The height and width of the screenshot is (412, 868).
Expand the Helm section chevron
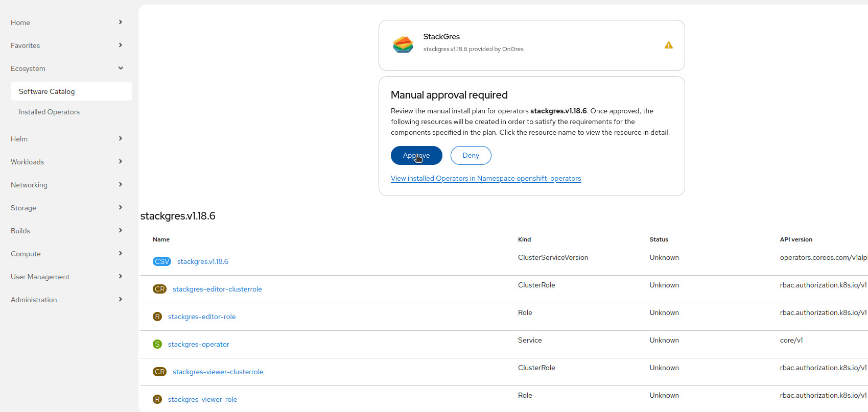coord(121,138)
